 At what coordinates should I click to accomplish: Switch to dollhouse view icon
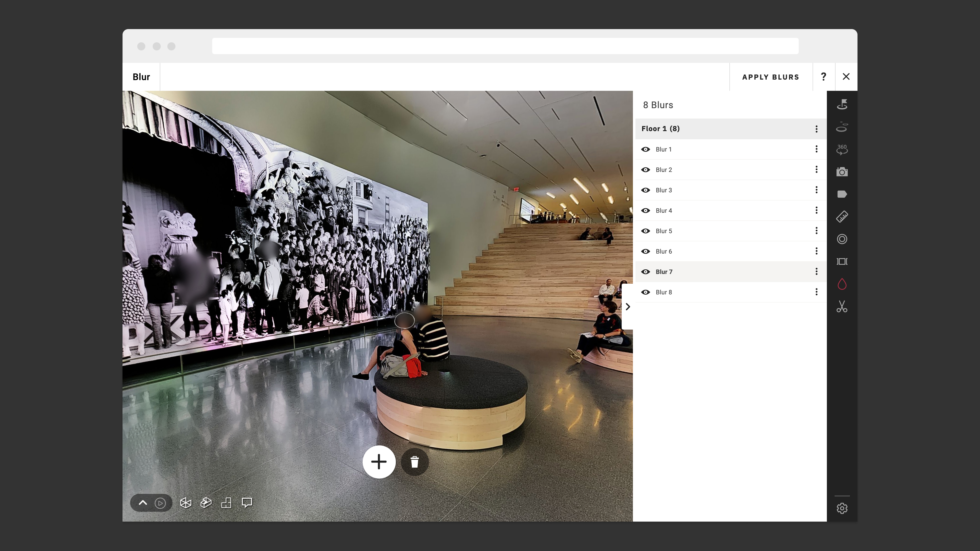[186, 503]
